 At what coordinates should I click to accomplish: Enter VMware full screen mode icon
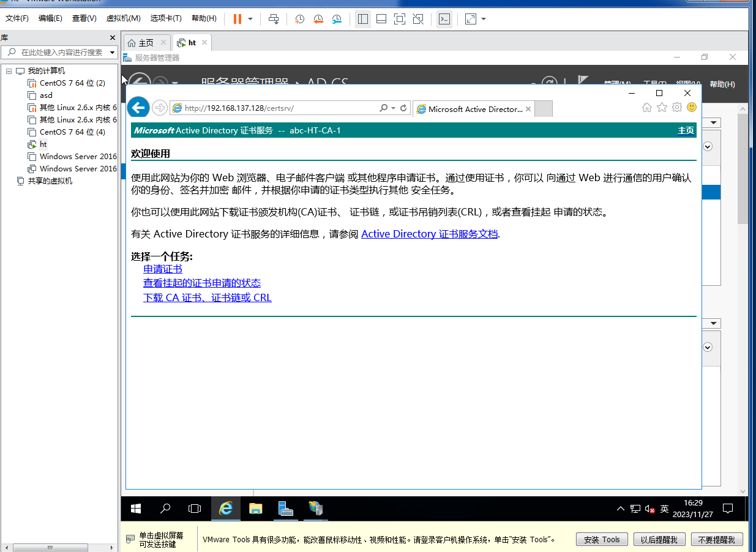pos(400,19)
